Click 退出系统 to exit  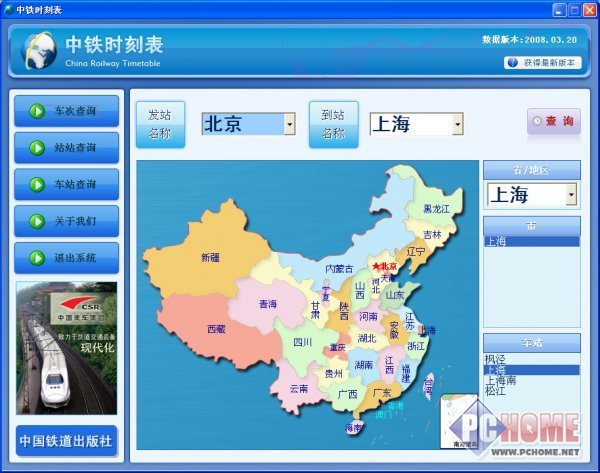(x=67, y=258)
